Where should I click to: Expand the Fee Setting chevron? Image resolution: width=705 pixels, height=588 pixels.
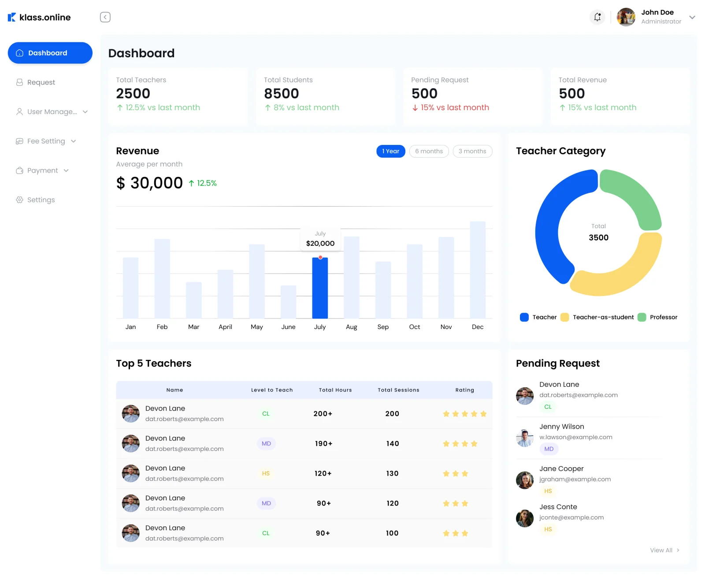74,141
